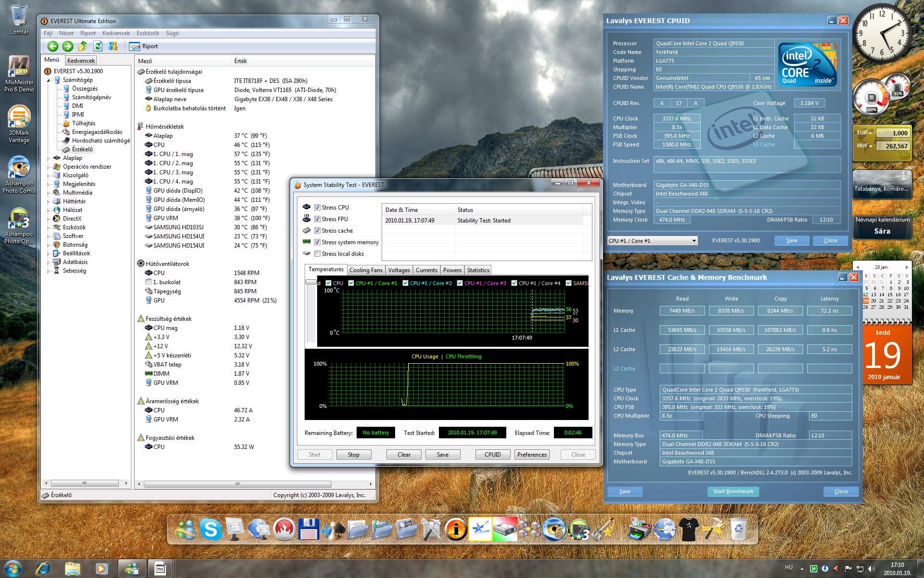Viewport: 924px width, 578px height.
Task: Uncheck the Stress FPU checkbox
Action: [x=317, y=219]
